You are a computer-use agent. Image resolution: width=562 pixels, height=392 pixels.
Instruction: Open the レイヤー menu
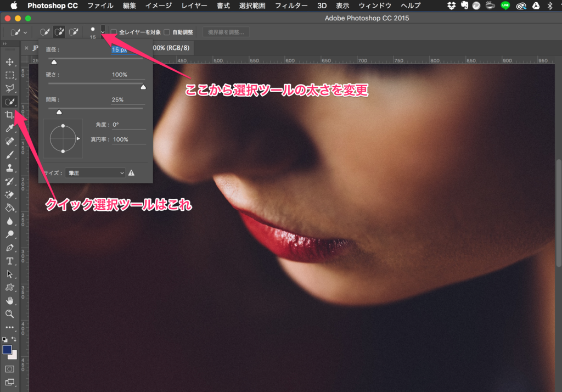194,5
